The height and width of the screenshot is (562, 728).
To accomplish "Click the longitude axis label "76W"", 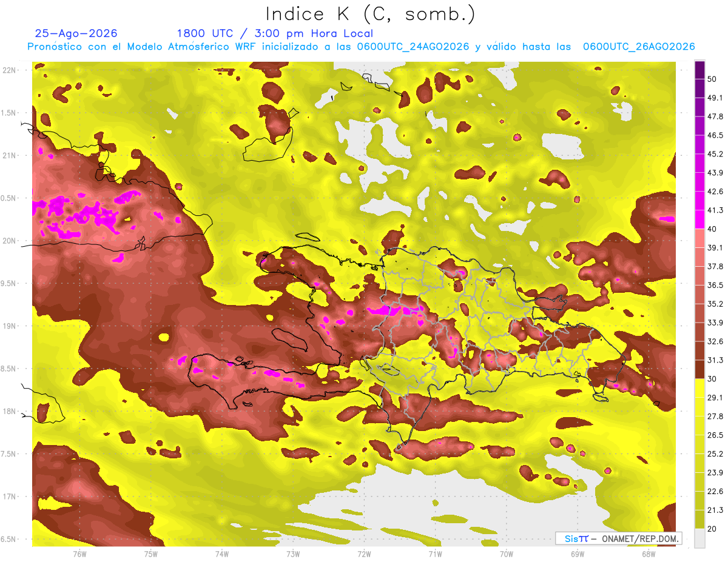I will (x=79, y=554).
